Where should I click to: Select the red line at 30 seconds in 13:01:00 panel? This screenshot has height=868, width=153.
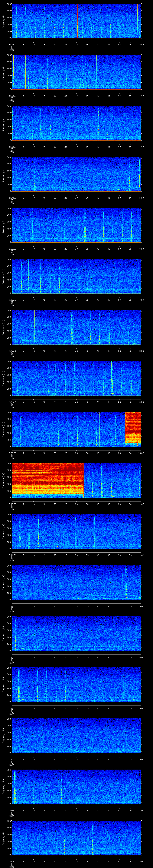(x=77, y=21)
